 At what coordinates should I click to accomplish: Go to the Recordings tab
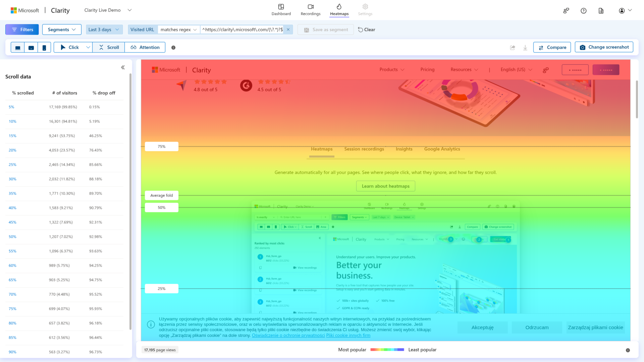[x=310, y=10]
